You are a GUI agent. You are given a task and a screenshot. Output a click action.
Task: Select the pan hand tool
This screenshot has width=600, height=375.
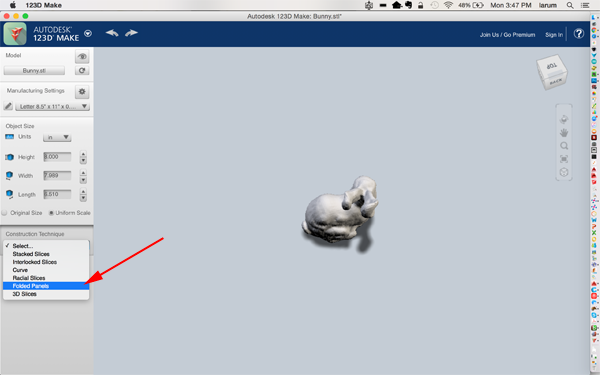click(x=564, y=133)
